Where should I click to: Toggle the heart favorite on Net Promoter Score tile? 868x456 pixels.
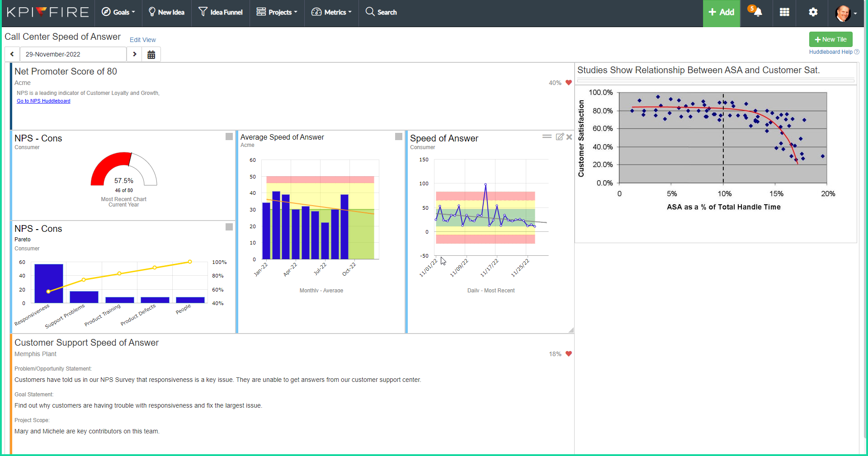pos(568,83)
